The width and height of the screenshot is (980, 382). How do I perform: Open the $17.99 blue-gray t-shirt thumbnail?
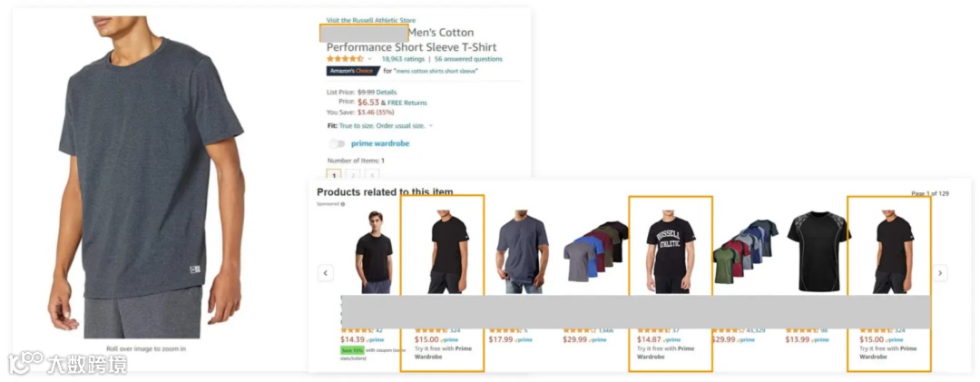[x=523, y=252]
